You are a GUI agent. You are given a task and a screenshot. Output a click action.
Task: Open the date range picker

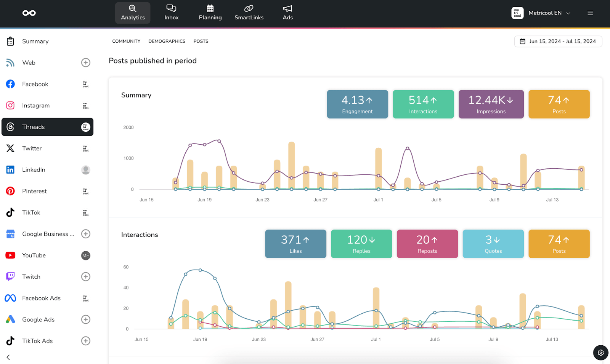coord(558,41)
